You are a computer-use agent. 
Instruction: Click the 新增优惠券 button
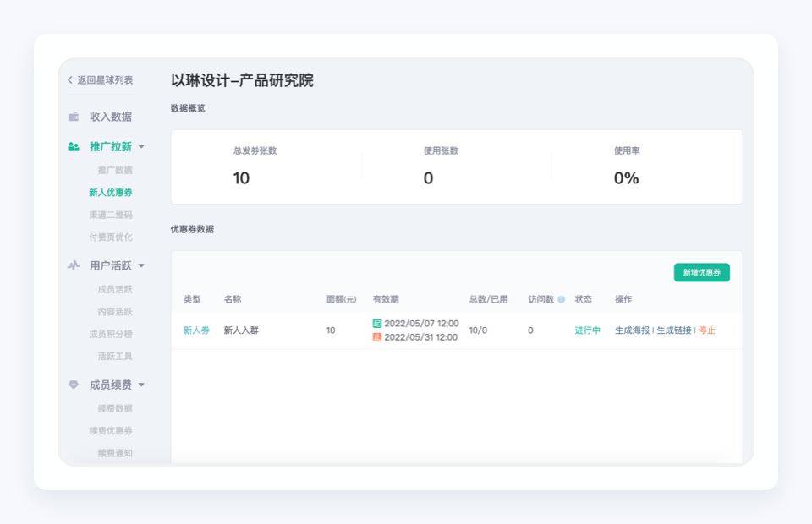tap(702, 273)
